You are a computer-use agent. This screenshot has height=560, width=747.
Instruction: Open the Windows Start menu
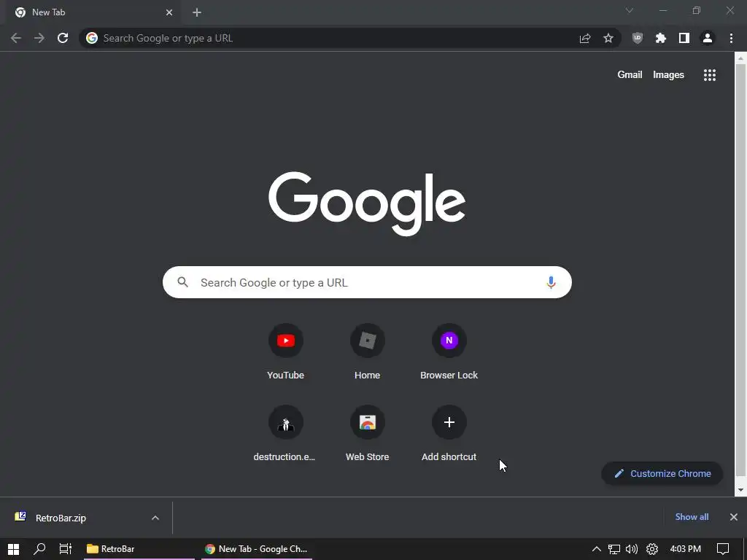(13, 549)
